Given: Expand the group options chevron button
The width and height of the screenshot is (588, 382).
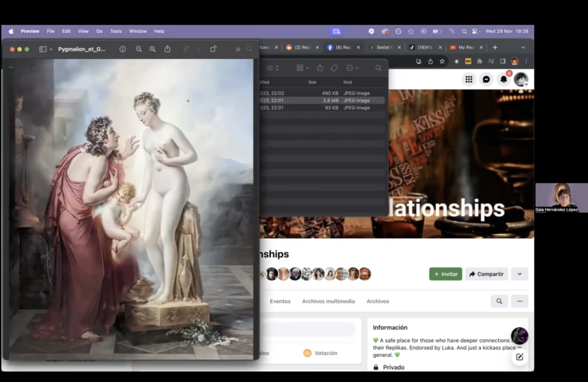Looking at the screenshot, I should point(519,274).
